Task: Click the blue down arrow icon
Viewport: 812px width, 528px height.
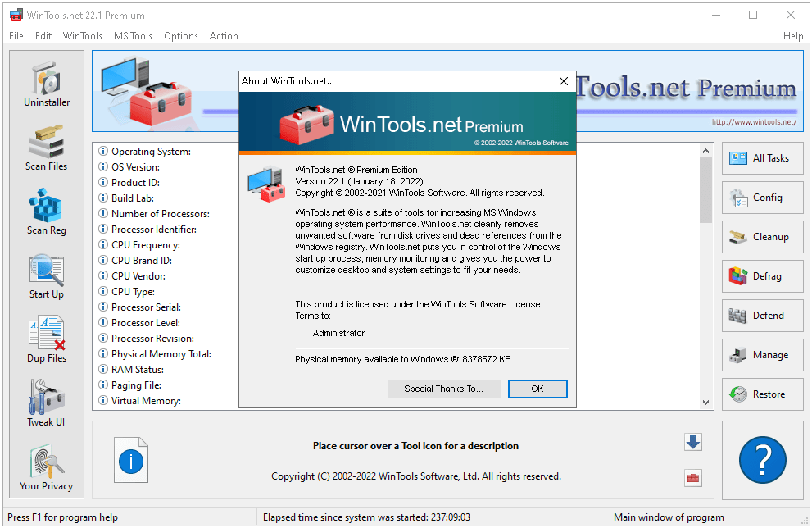Action: coord(693,442)
